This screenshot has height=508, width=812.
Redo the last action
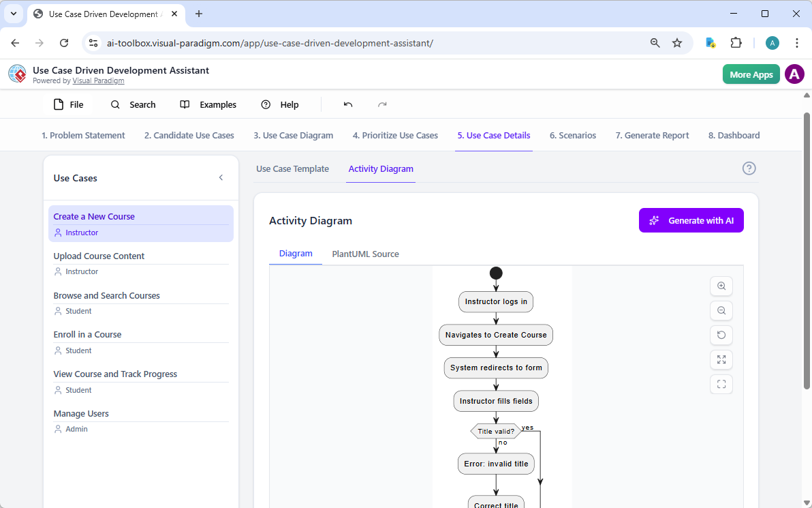click(381, 104)
